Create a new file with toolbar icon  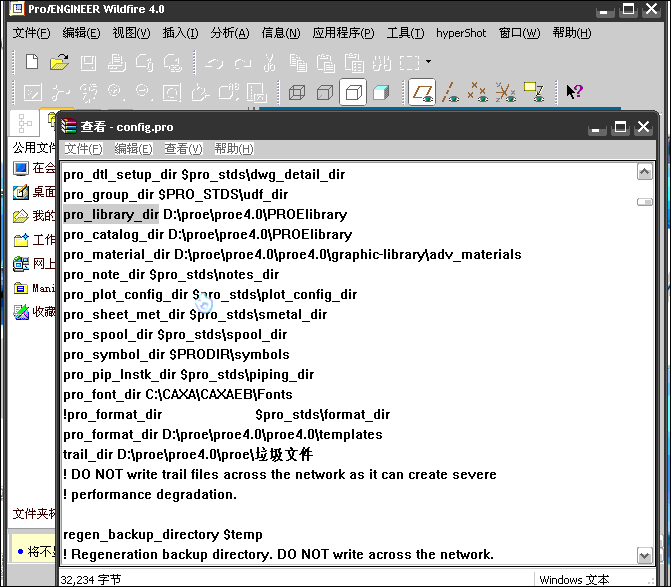pyautogui.click(x=32, y=62)
